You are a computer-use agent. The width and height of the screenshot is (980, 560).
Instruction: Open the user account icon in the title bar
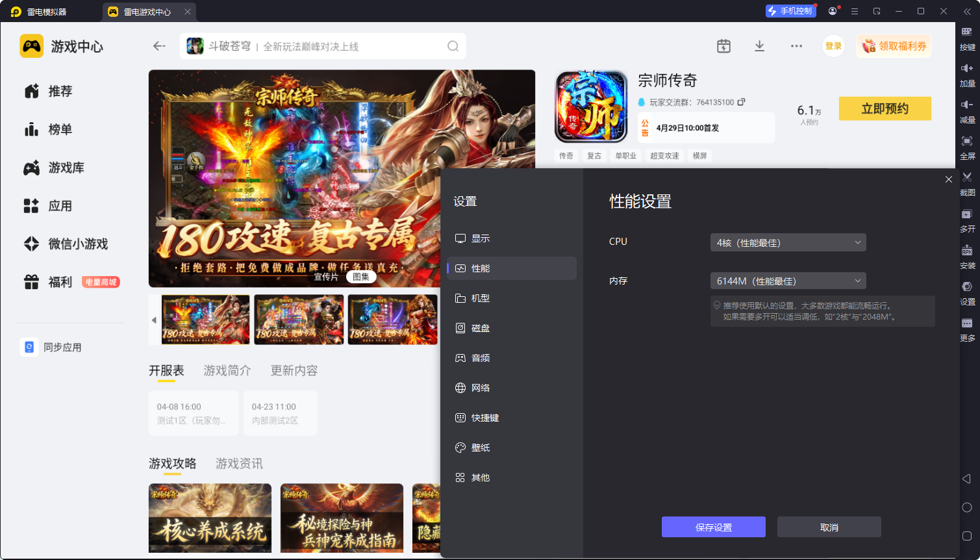click(x=833, y=11)
